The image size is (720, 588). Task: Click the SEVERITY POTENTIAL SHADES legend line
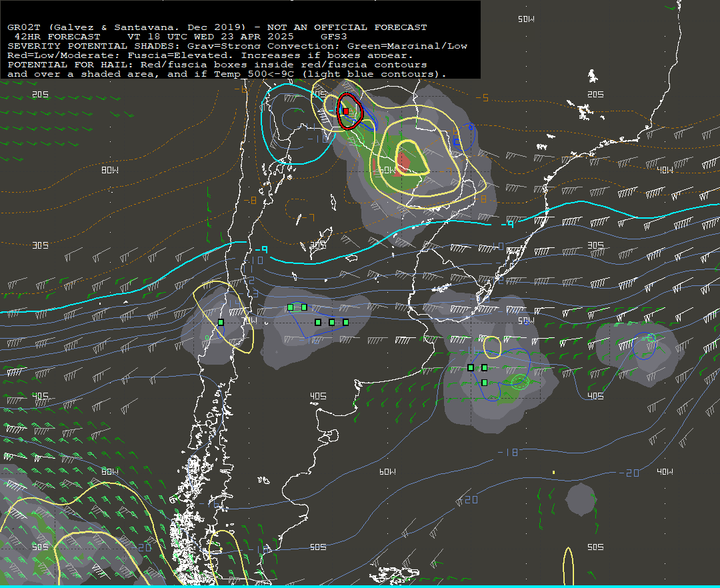coord(237,46)
